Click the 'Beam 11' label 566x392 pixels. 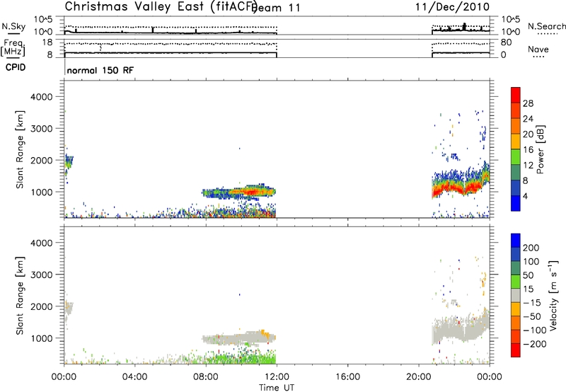tap(277, 8)
